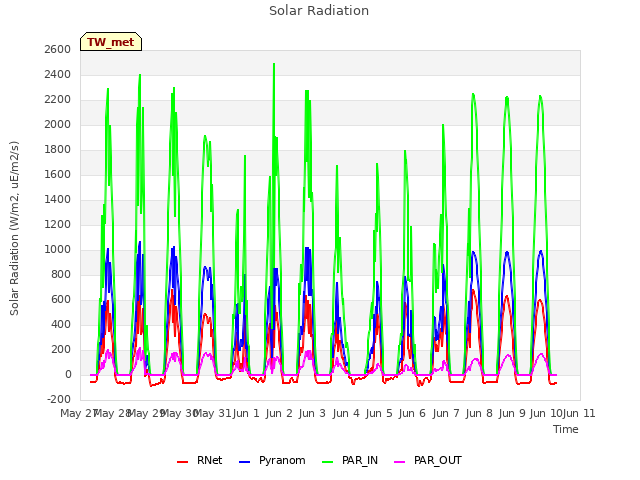Image resolution: width=640 pixels, height=480 pixels.
Task: Click the Jun 5 x-axis tick label
Action: click(x=379, y=413)
